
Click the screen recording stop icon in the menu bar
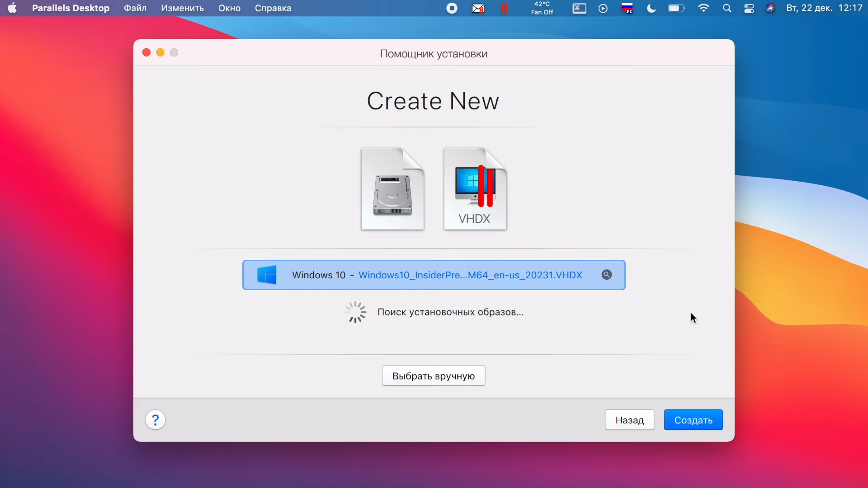452,8
